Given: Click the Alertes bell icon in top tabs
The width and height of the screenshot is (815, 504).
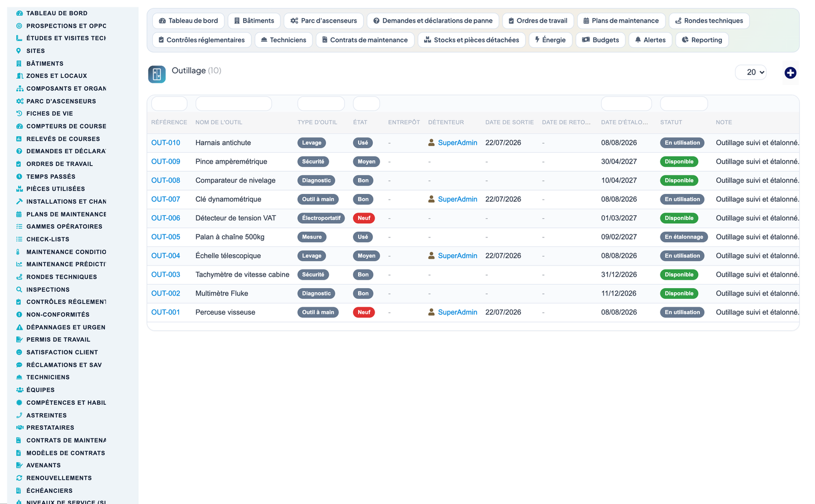Looking at the screenshot, I should click(638, 40).
